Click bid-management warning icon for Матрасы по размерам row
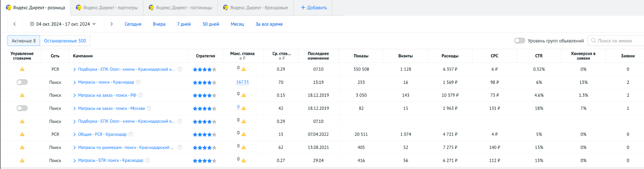The height and width of the screenshot is (169, 644). click(22, 148)
